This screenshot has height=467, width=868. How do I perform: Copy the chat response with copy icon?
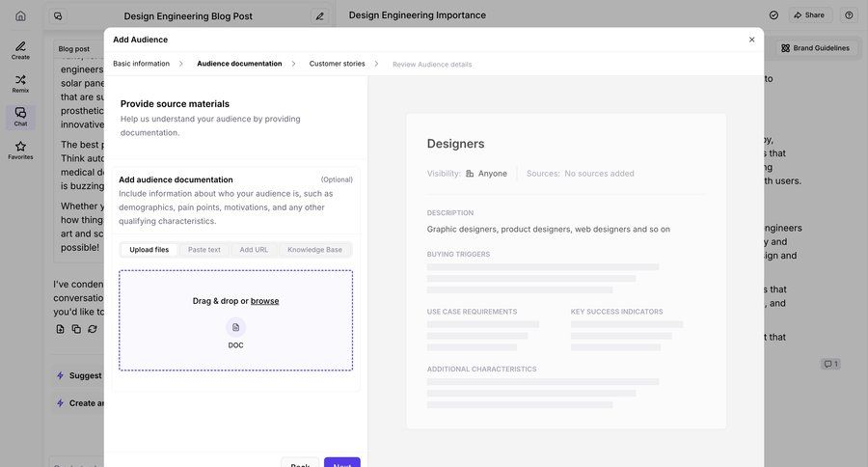point(76,329)
